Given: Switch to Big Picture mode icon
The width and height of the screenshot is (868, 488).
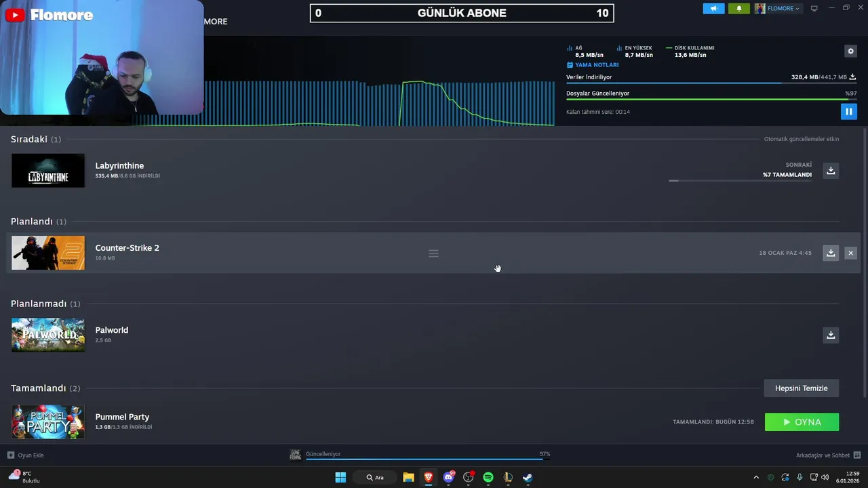Looking at the screenshot, I should 814,8.
